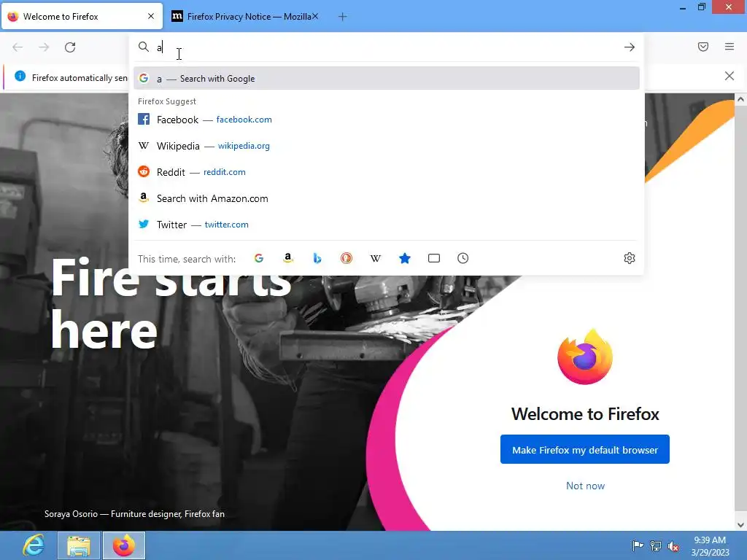Choose the Wikipedia suggestion
Screen dimensions: 747x560
click(x=387, y=146)
